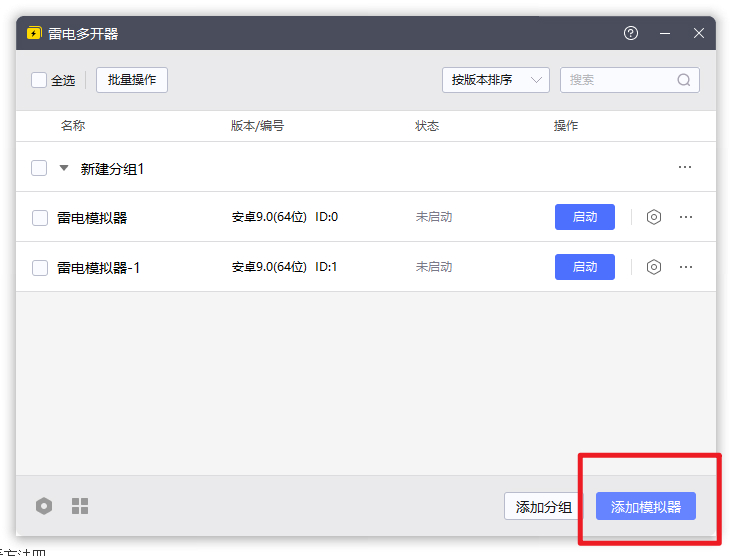This screenshot has height=556, width=736.
Task: Open more options for 新建分组1
Action: tap(685, 167)
